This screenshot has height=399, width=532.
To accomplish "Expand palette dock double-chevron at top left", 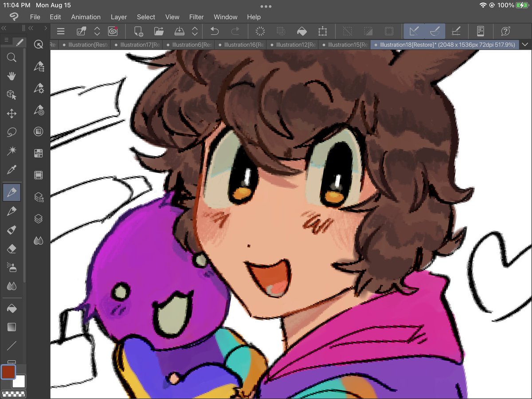I will [4, 27].
